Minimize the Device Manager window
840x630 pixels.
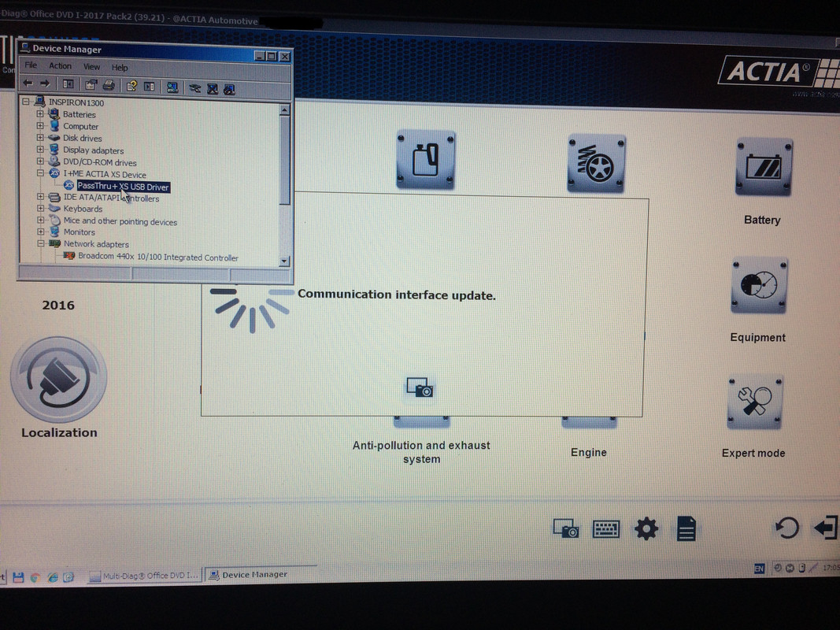[x=260, y=56]
